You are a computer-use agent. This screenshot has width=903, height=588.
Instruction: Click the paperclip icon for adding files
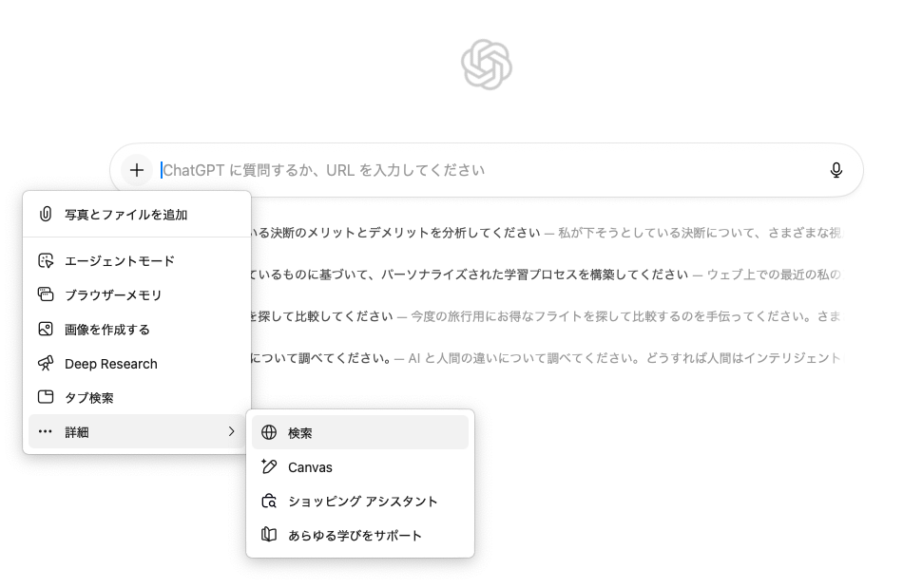coord(46,215)
